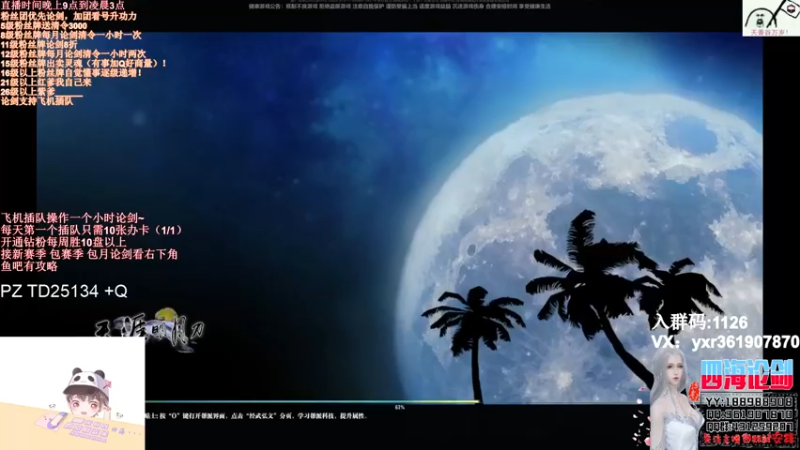Click the text 直播时间晚上9点到凌晨3点
Image resolution: width=800 pixels, height=450 pixels.
click(62, 6)
